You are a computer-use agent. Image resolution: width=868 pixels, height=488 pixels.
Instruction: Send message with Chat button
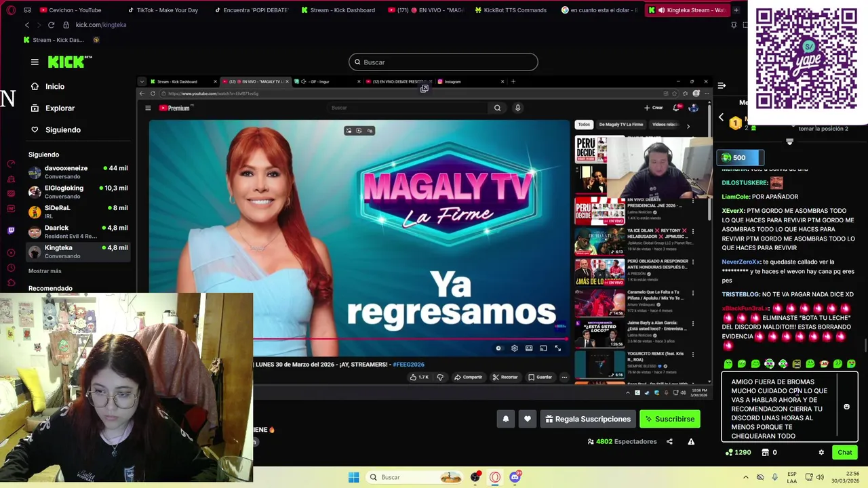(845, 452)
